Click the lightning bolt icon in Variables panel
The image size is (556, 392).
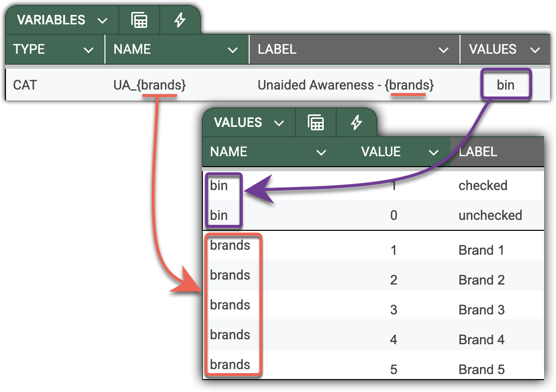180,20
